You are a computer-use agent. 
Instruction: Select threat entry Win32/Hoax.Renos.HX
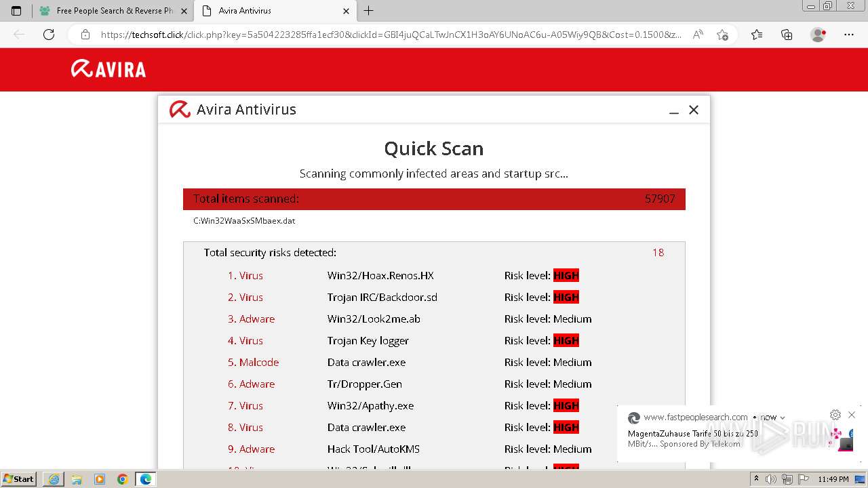(380, 276)
